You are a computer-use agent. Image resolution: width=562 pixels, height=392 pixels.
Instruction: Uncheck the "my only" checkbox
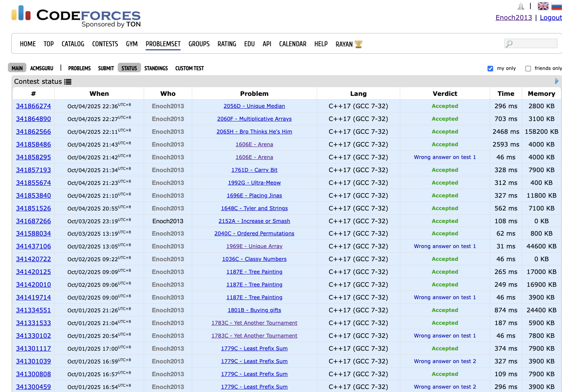[x=490, y=68]
